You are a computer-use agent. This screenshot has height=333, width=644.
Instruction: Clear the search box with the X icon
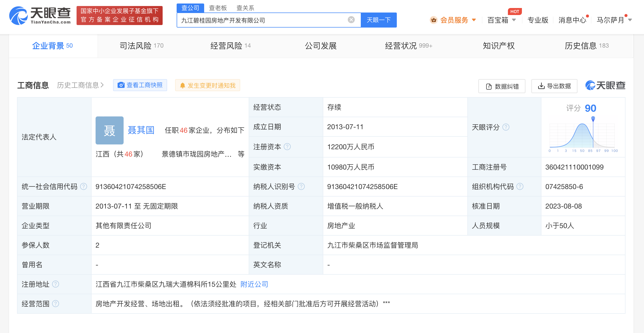[x=351, y=20]
